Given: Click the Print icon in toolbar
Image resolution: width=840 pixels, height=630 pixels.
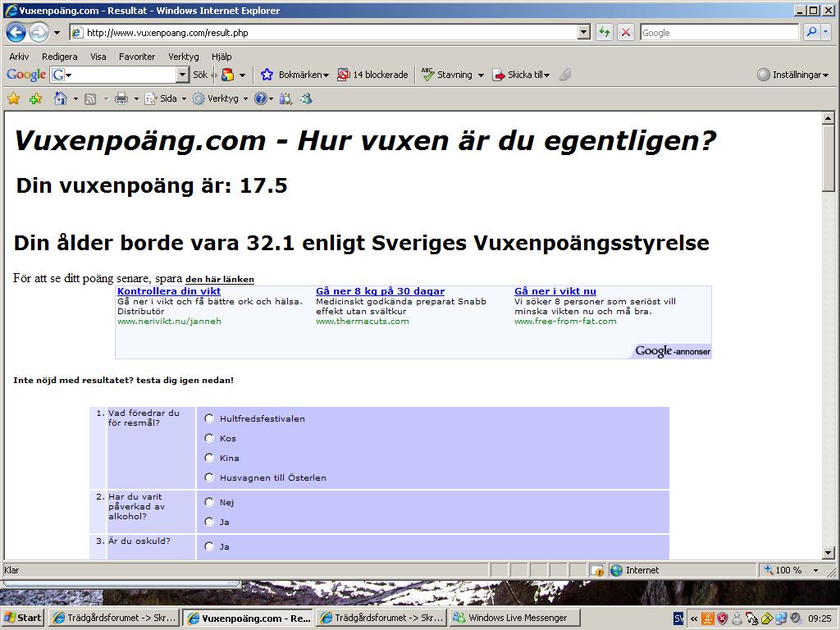Looking at the screenshot, I should [x=121, y=98].
